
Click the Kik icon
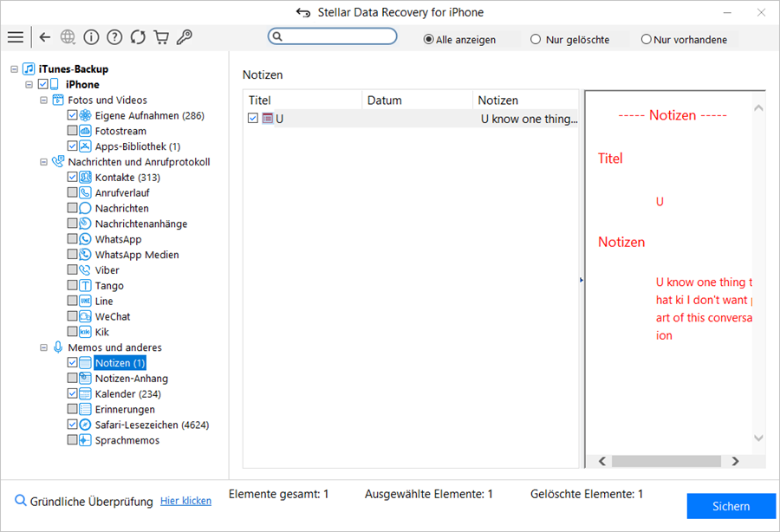(86, 332)
